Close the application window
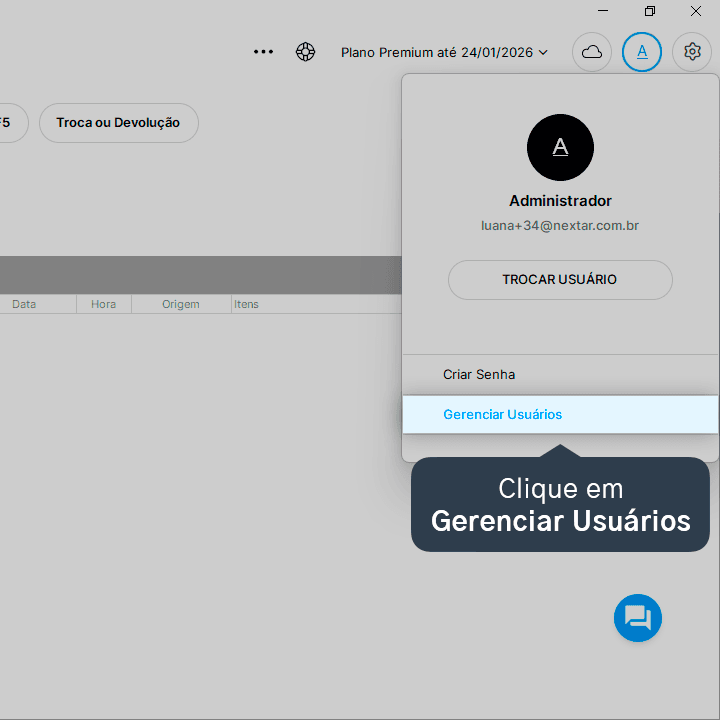This screenshot has width=720, height=720. pyautogui.click(x=696, y=11)
